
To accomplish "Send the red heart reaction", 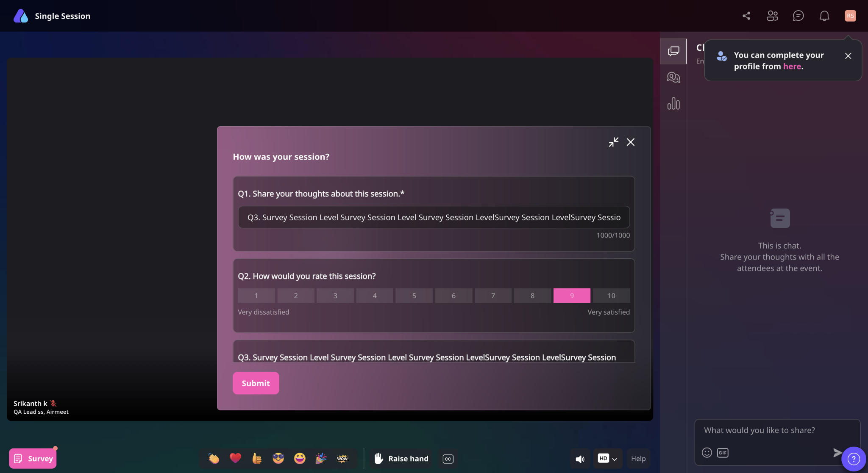I will click(235, 458).
